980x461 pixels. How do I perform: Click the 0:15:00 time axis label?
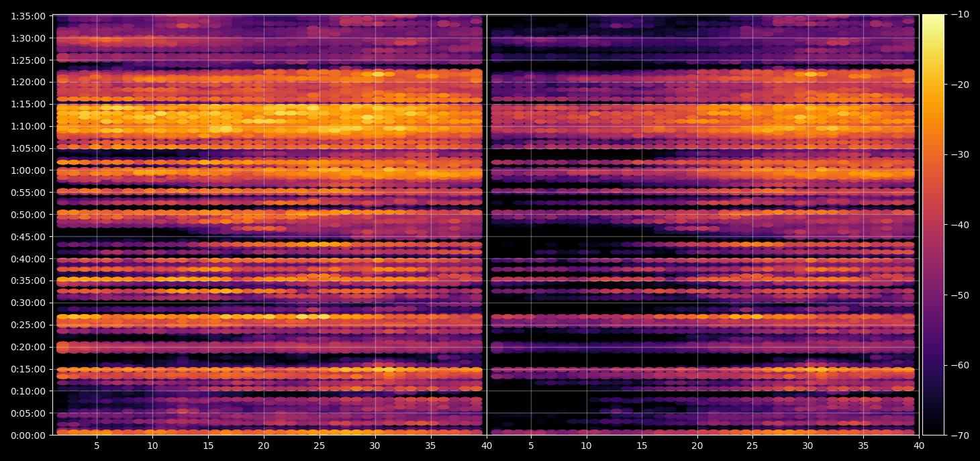click(28, 369)
